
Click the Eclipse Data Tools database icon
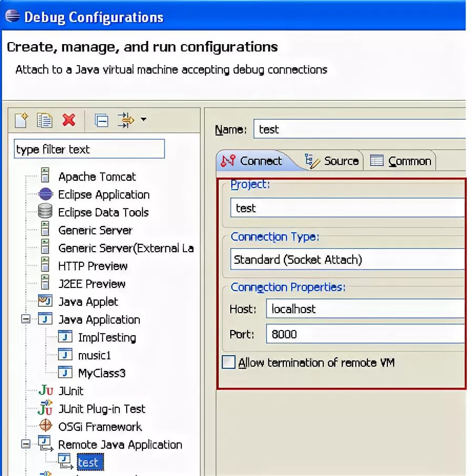tap(45, 211)
